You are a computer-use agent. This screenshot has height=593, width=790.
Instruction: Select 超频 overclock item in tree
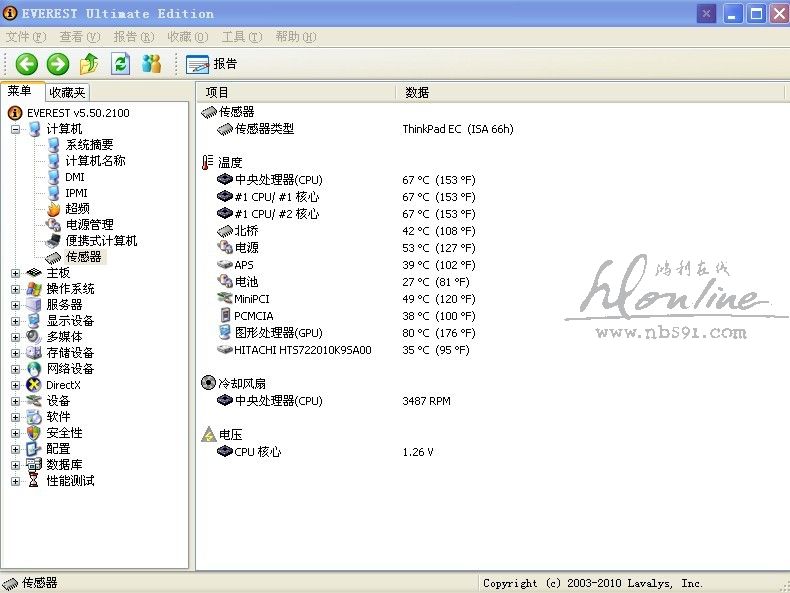[x=77, y=209]
